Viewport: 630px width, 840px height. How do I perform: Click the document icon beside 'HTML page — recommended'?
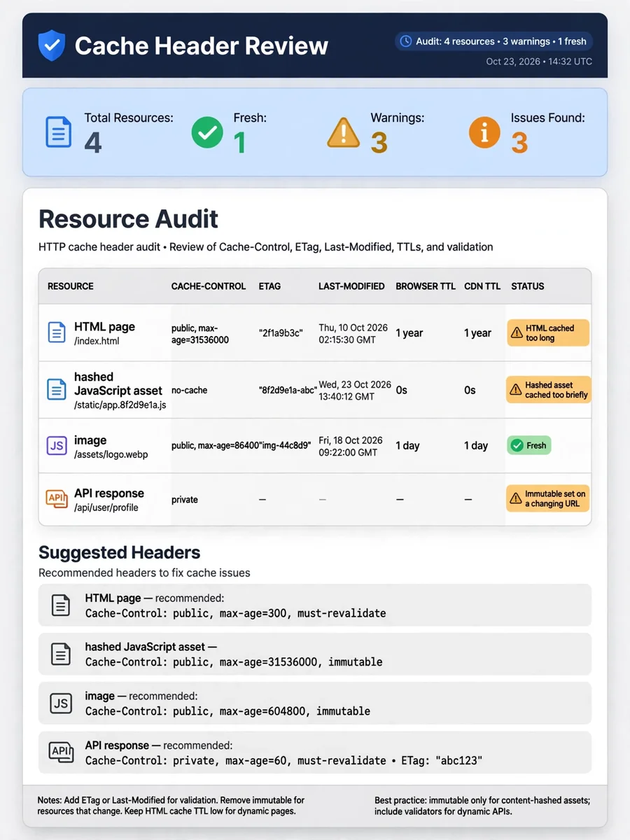(x=61, y=605)
